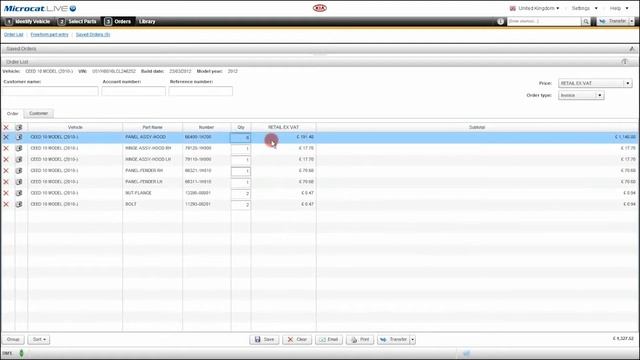Image resolution: width=640 pixels, height=360 pixels.
Task: Click the bottom Transfer button
Action: (393, 340)
